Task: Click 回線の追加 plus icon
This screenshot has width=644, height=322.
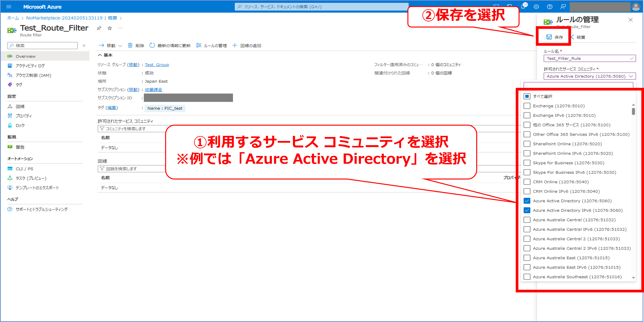Action: pyautogui.click(x=234, y=45)
